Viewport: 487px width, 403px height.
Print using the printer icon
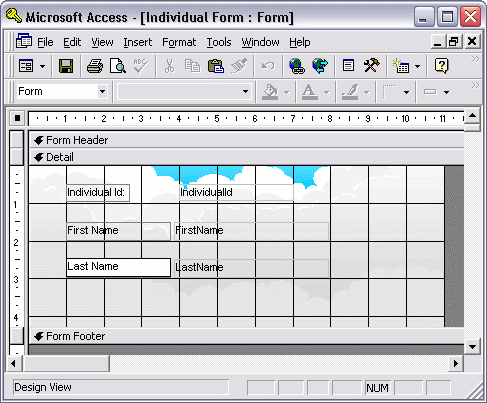95,66
